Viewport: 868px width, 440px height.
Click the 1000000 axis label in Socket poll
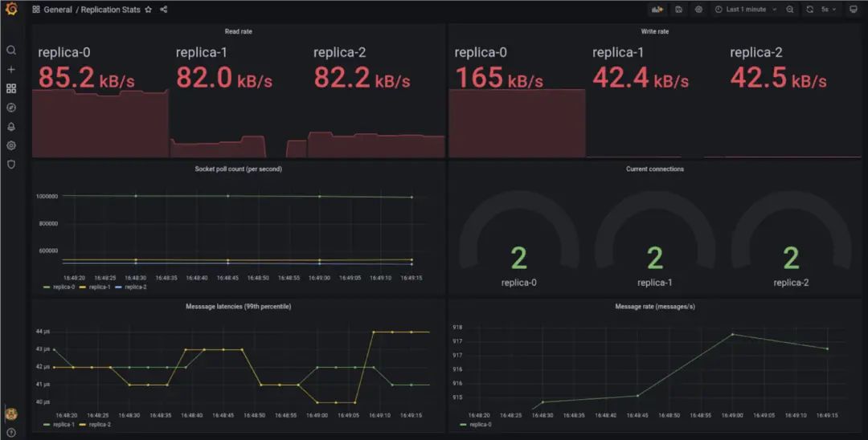(47, 196)
